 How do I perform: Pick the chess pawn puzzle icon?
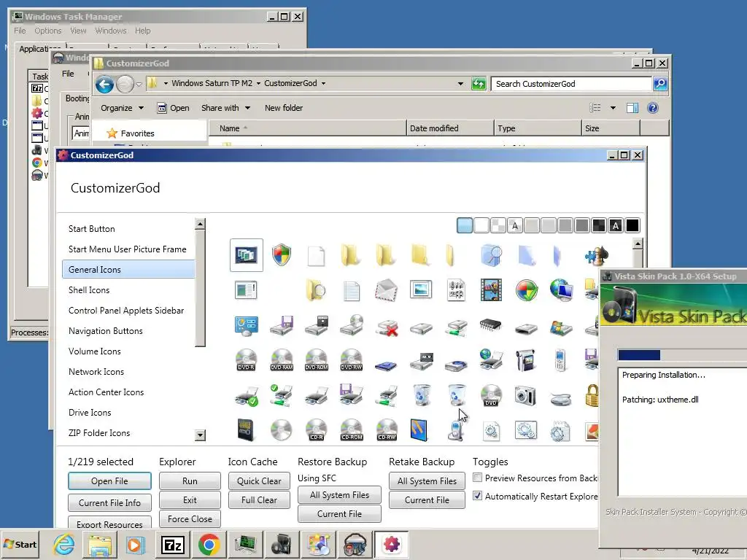click(597, 255)
